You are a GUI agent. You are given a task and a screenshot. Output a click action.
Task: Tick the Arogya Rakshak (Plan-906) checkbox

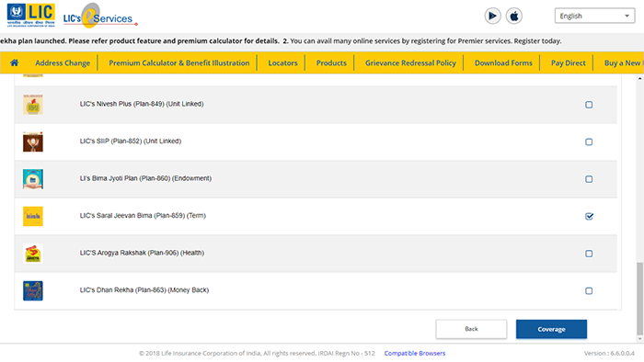[589, 254]
